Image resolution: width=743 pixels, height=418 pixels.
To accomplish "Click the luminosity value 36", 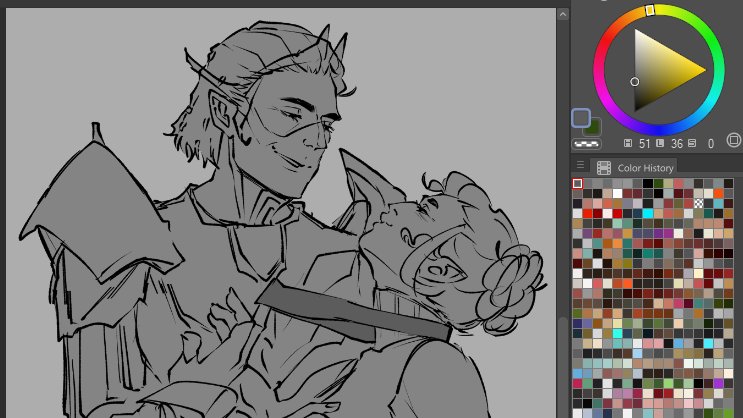I will tap(677, 144).
